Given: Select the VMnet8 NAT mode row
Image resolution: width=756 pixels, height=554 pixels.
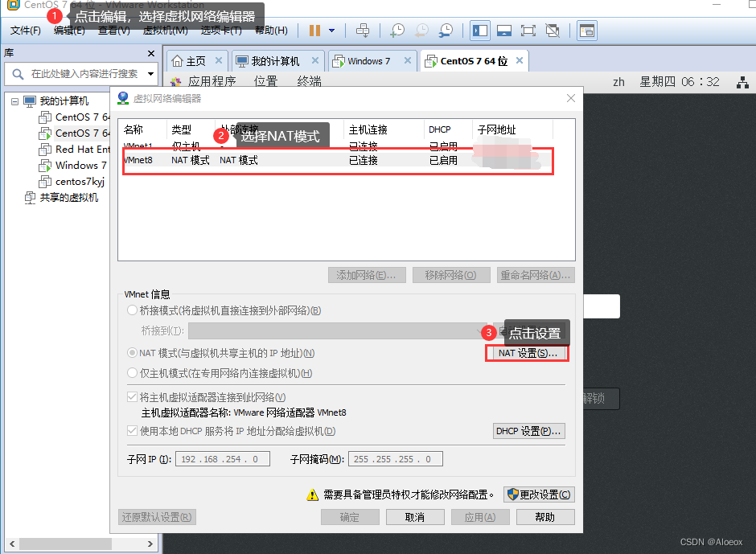Looking at the screenshot, I should (x=338, y=160).
